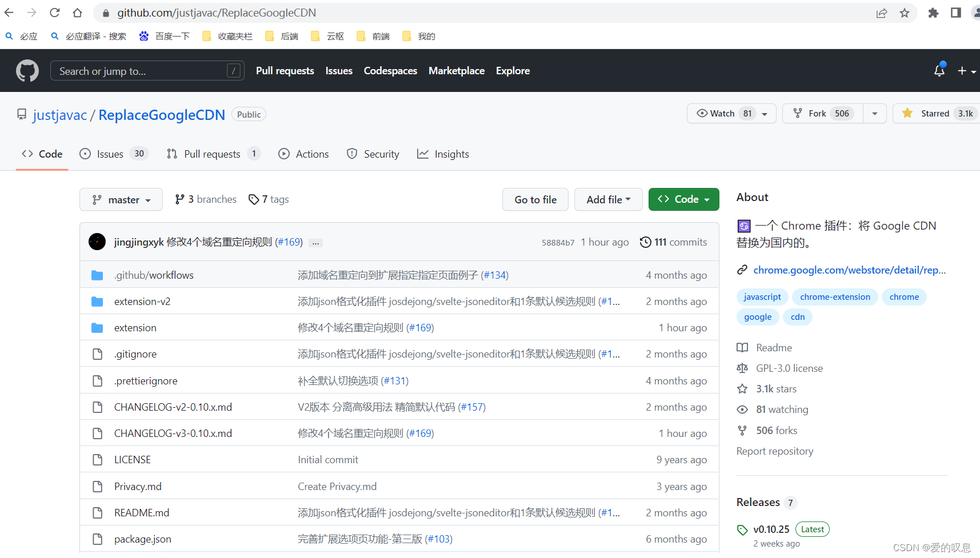Fork the repository
Viewport: 980px width, 558px height.
point(823,113)
